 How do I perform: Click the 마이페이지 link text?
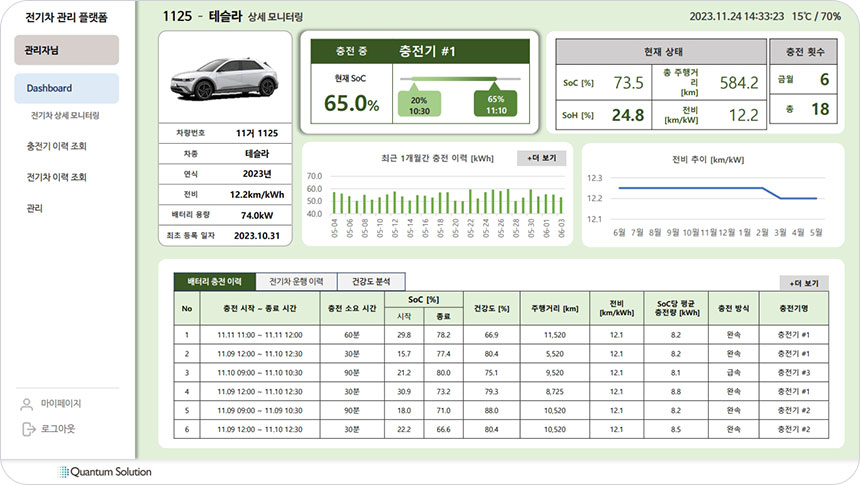(61, 404)
